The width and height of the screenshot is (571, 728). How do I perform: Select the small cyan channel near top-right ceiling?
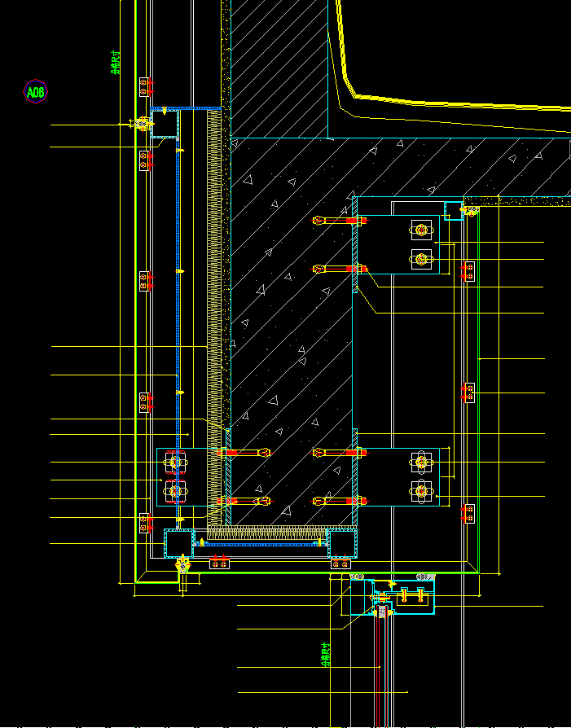coord(454,210)
